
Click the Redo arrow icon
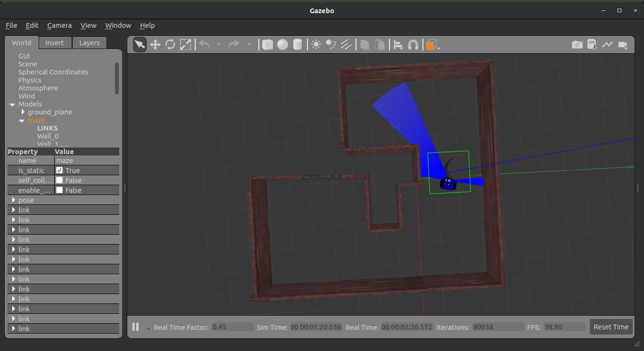pos(234,44)
